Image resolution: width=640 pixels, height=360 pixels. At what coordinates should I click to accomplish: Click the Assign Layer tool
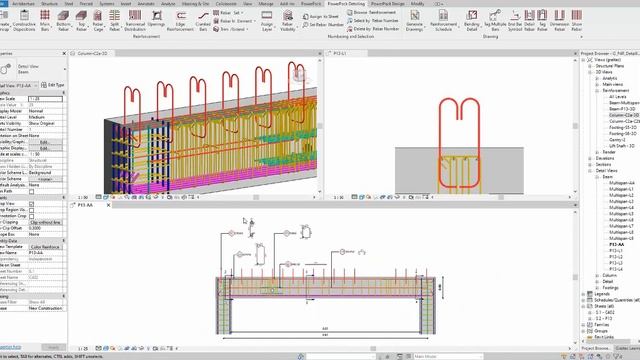pyautogui.click(x=267, y=20)
